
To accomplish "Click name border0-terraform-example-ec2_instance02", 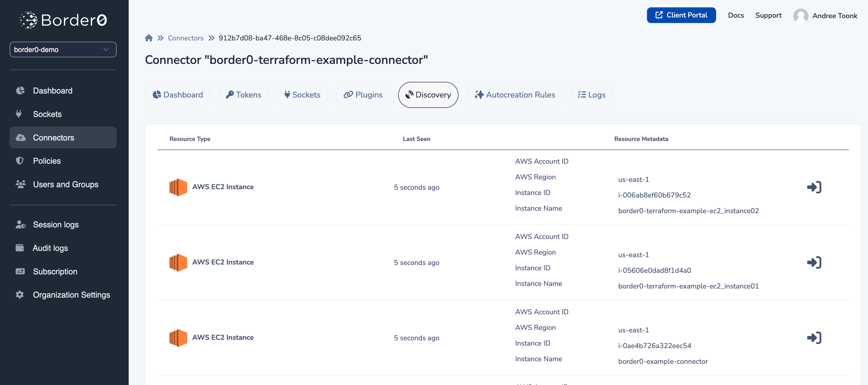I will click(x=688, y=211).
